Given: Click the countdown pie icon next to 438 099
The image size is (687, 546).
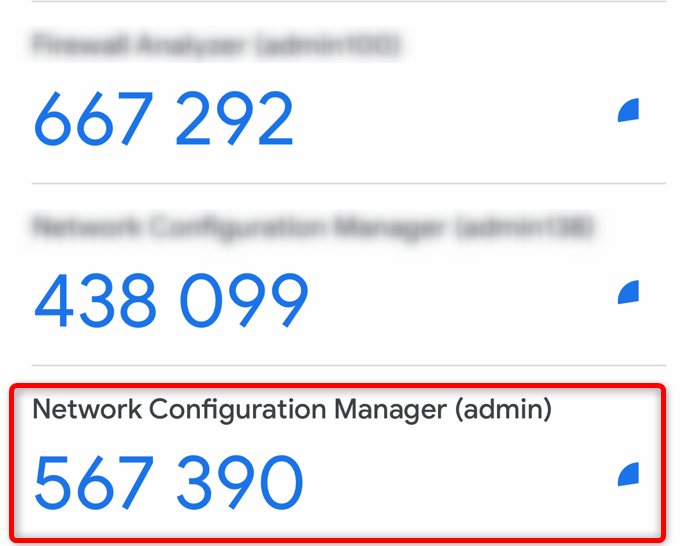Looking at the screenshot, I should 629,292.
